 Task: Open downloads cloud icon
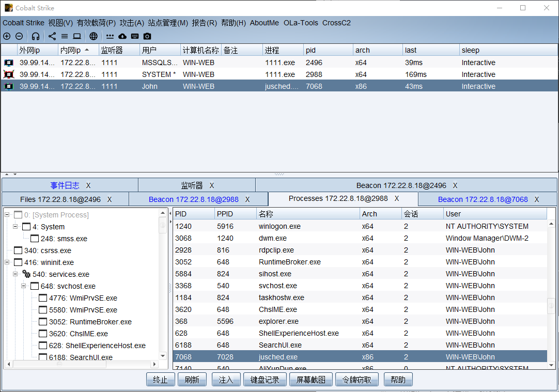coord(122,36)
